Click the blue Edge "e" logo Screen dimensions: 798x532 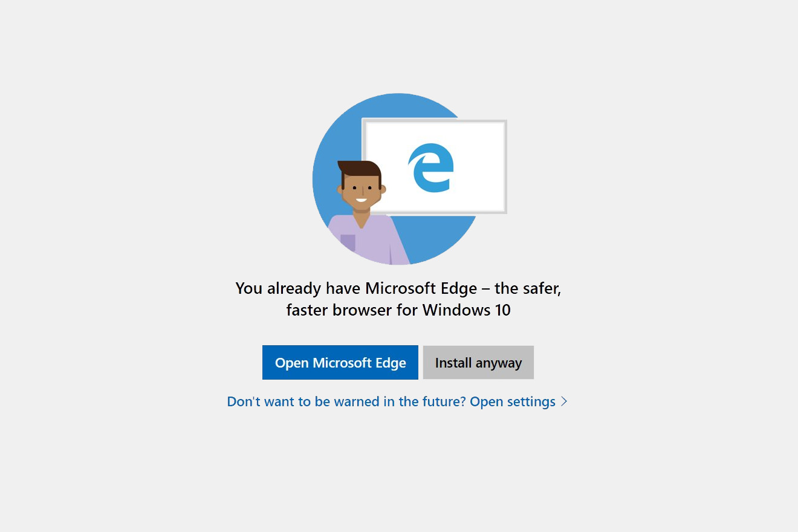tap(431, 167)
